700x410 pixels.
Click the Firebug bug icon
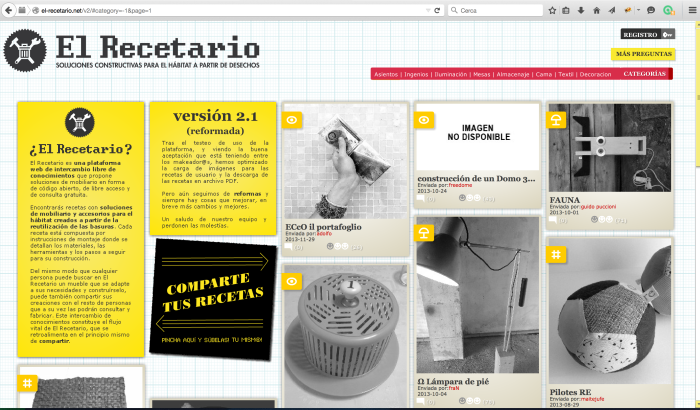pos(628,10)
